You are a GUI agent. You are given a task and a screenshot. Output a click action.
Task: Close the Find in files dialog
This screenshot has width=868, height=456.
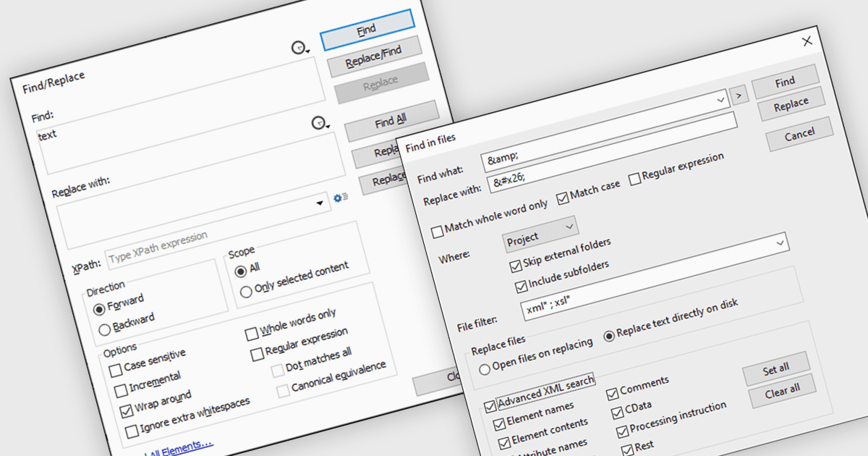tap(808, 41)
